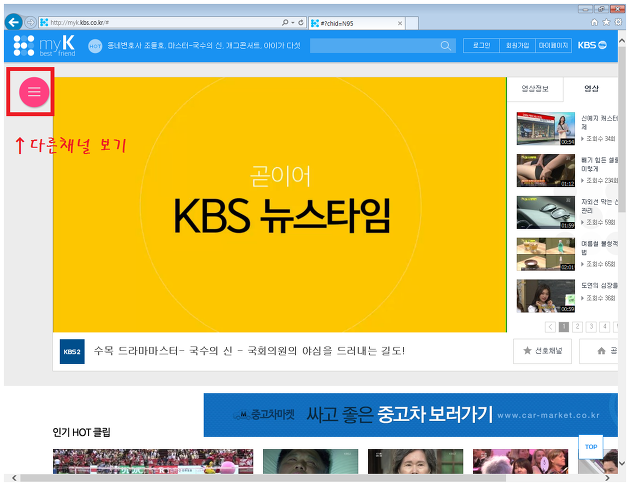Click the KBS 뉴스타임 video player area

[x=280, y=205]
